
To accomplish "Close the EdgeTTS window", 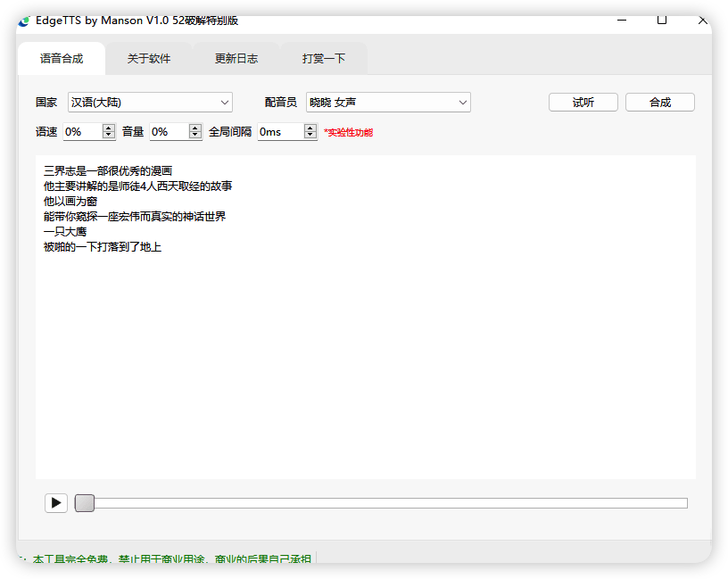I will (x=702, y=21).
